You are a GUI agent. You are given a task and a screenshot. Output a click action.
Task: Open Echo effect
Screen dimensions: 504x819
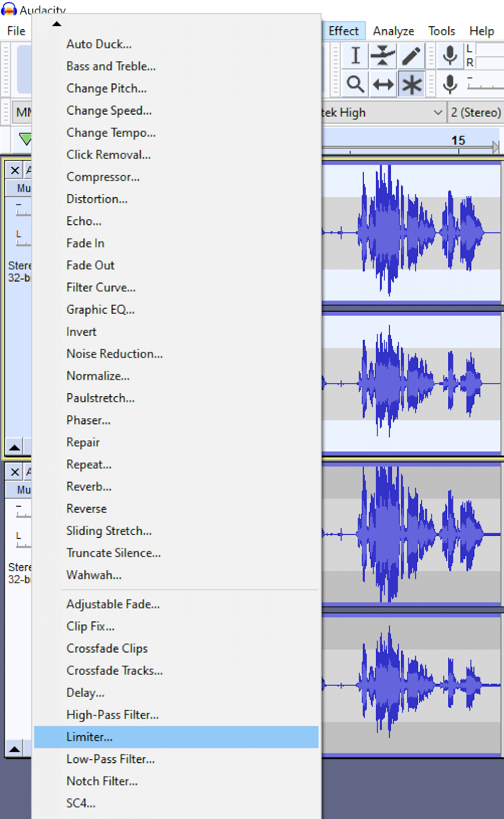[177, 221]
